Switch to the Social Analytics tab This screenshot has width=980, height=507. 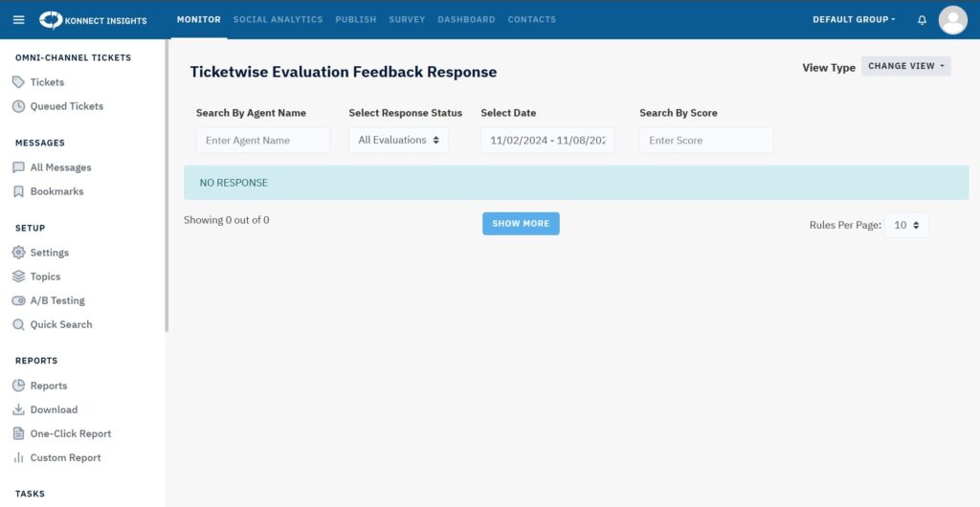[x=278, y=19]
